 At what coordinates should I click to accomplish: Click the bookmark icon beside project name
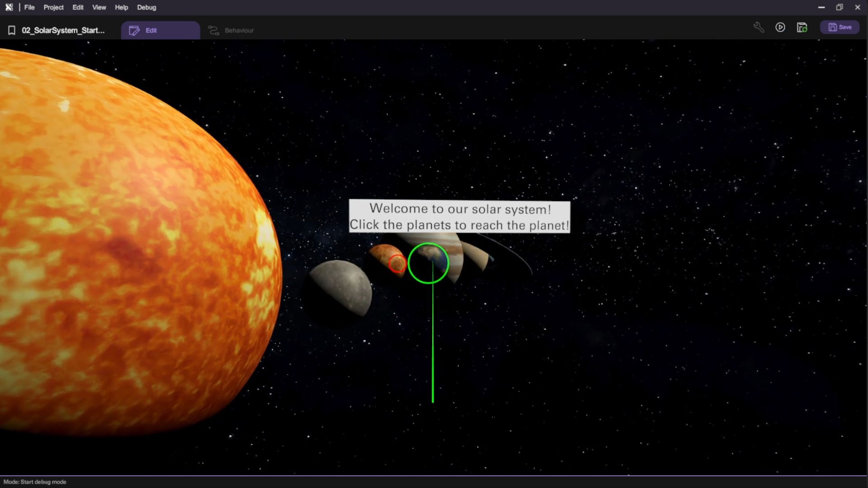pyautogui.click(x=12, y=30)
